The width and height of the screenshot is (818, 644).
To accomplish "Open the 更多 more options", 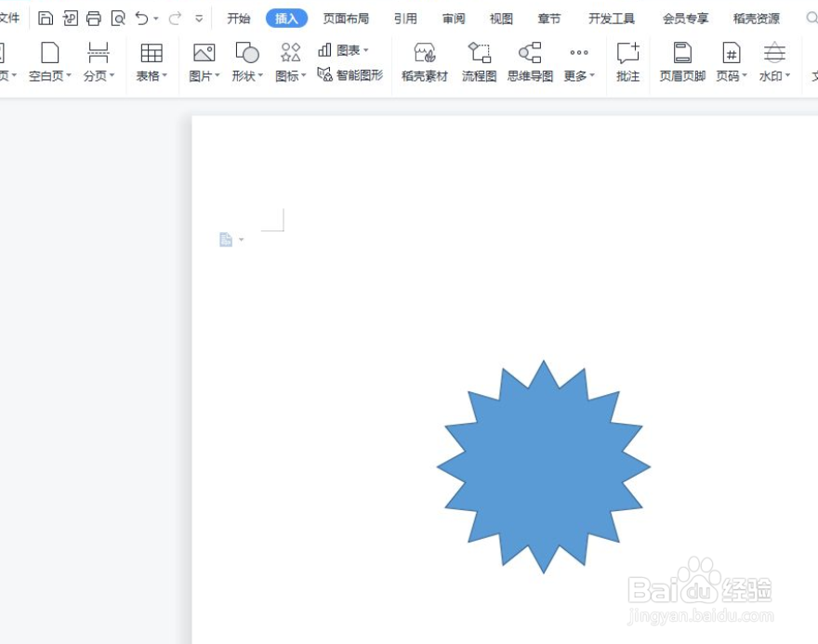I will [x=579, y=62].
